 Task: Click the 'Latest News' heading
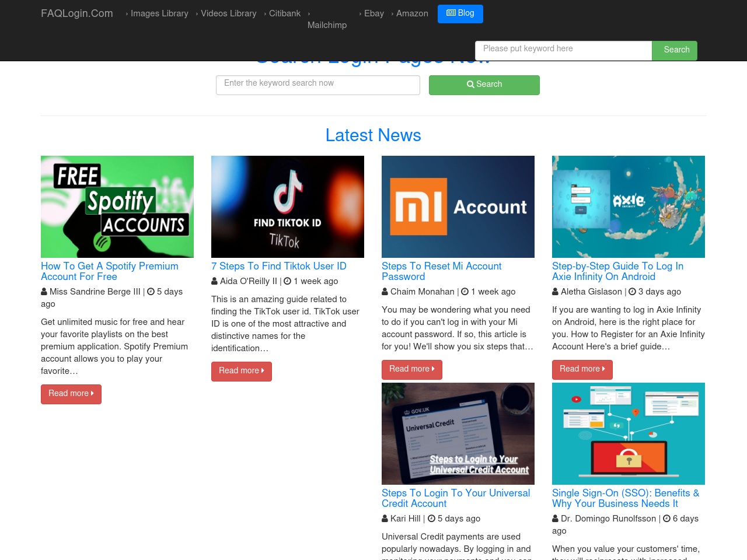pyautogui.click(x=373, y=135)
